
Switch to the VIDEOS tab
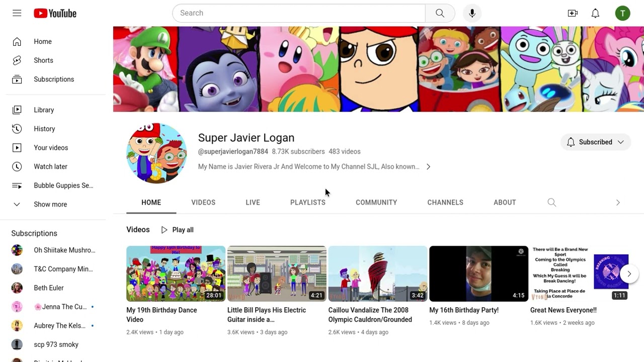(x=203, y=203)
